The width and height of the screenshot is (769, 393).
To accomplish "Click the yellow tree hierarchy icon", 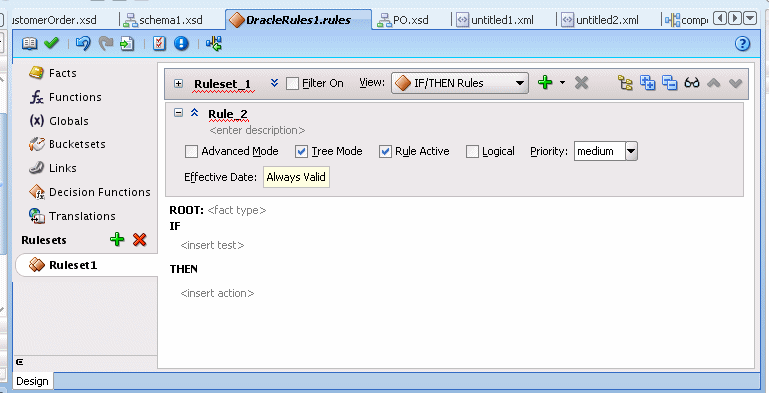I will tap(625, 83).
